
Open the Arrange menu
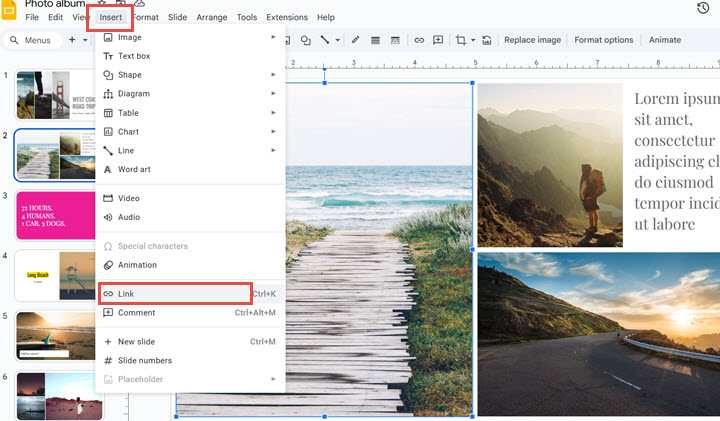[x=211, y=17]
